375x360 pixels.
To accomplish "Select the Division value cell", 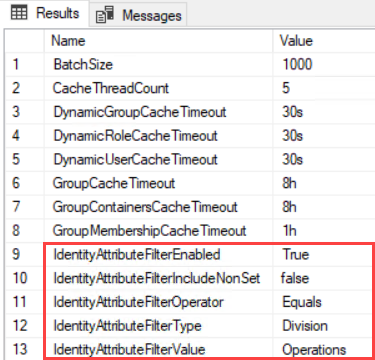I will pyautogui.click(x=324, y=326).
